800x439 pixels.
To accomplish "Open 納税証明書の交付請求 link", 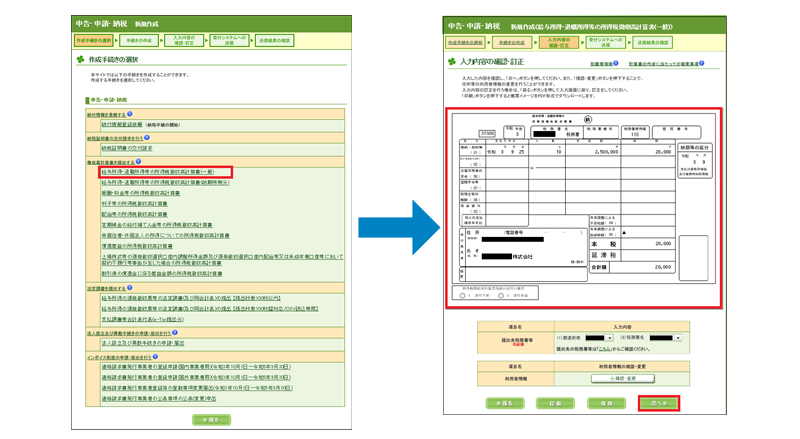I will tap(125, 149).
